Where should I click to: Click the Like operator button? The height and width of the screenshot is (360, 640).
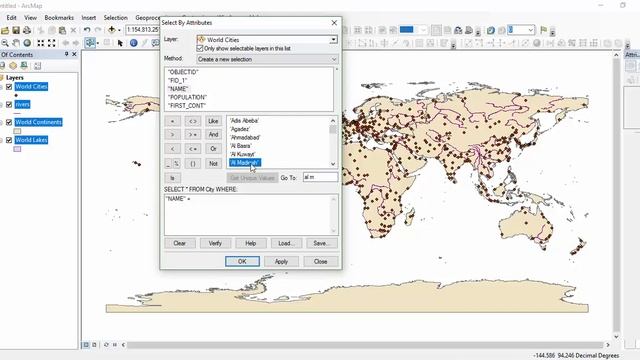(213, 121)
